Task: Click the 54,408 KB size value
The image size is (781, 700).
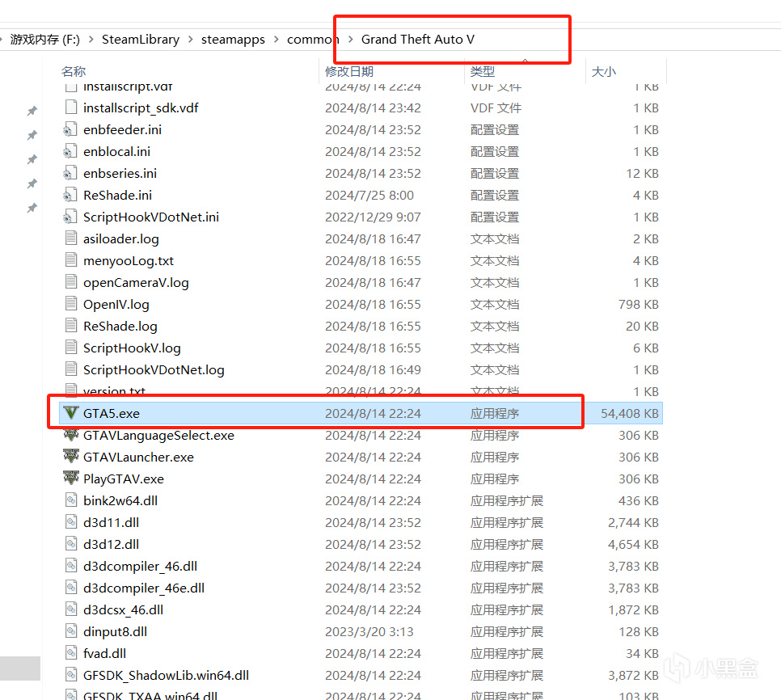Action: (630, 413)
